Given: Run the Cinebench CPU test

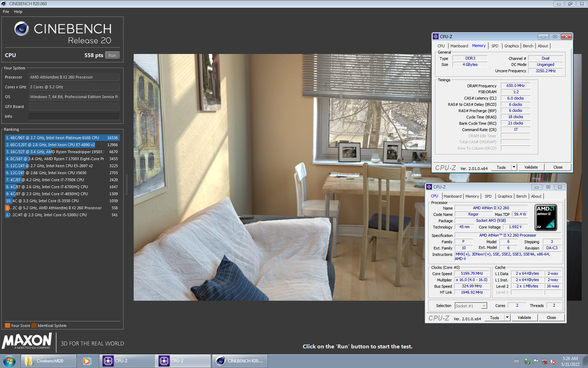Looking at the screenshot, I should (112, 55).
